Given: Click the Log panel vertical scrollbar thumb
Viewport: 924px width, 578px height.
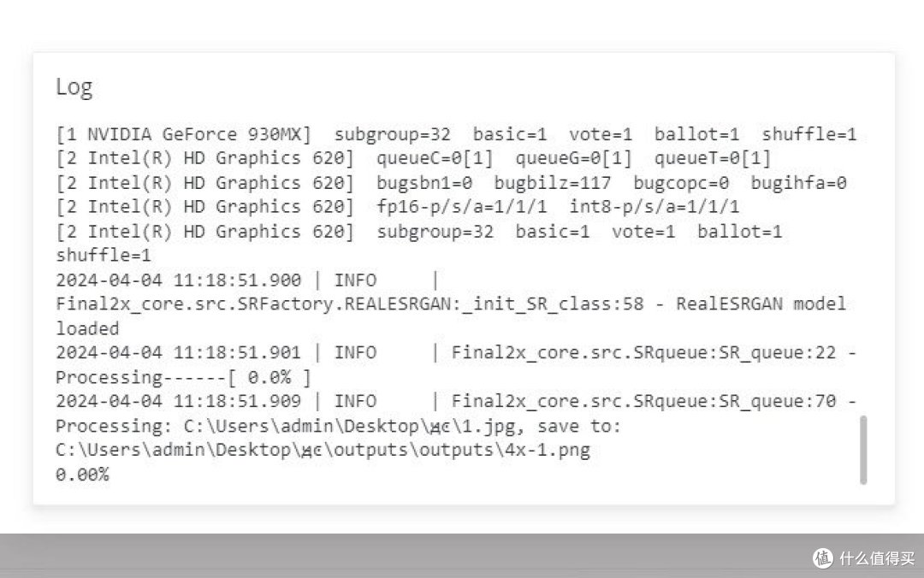Looking at the screenshot, I should [863, 450].
